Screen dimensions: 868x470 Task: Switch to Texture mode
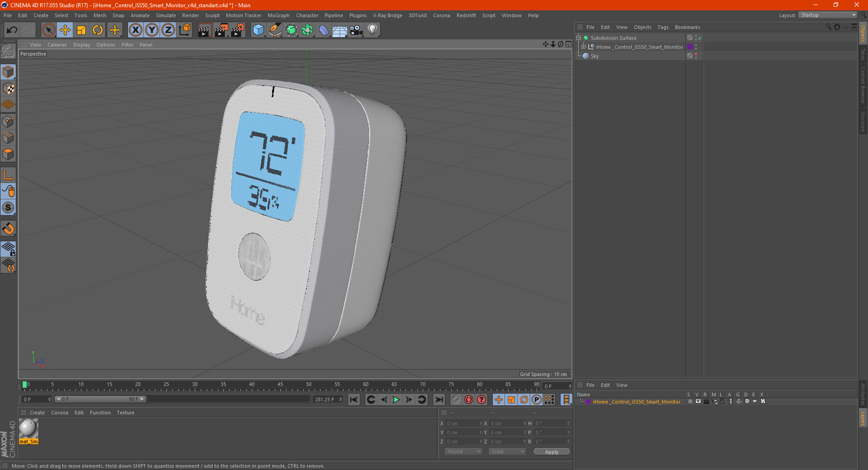pos(8,88)
